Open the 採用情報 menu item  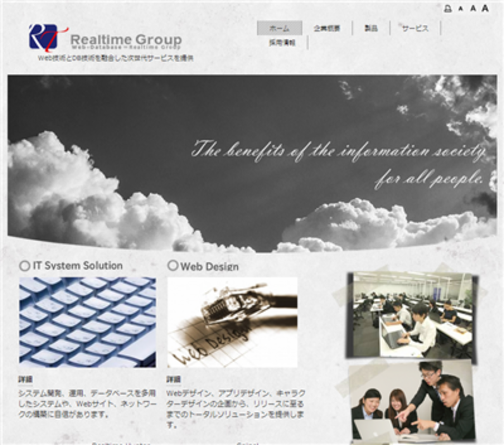tap(282, 43)
